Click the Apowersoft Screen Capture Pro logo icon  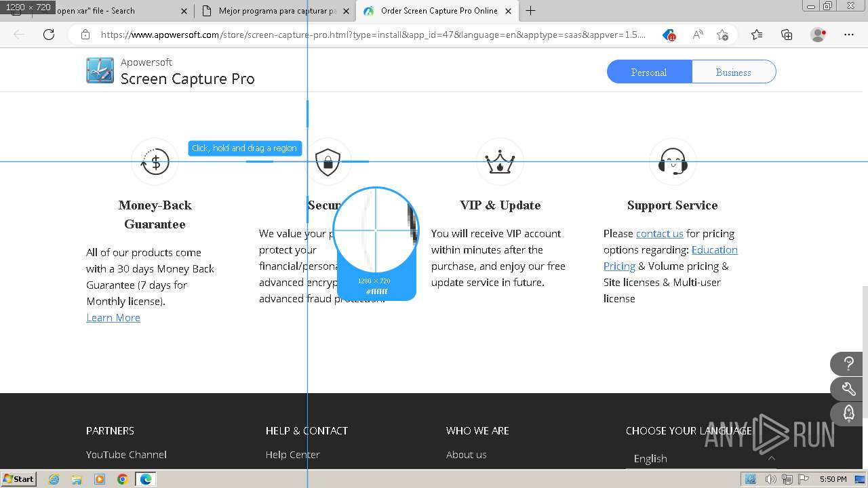100,70
